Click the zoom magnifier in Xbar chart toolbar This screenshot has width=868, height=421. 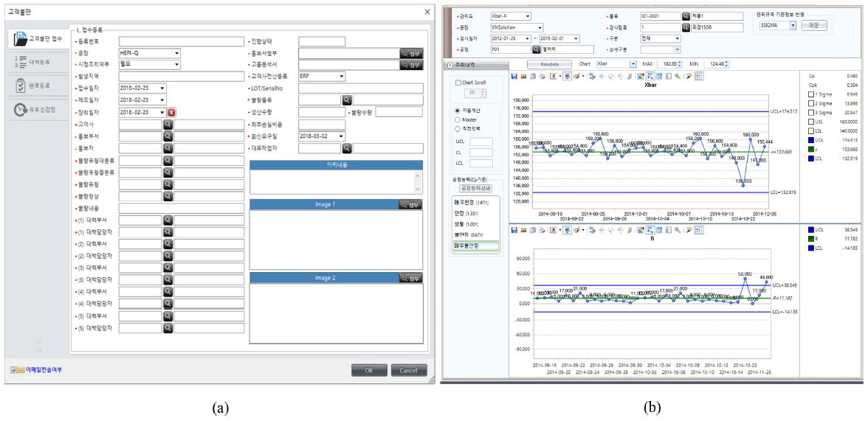(x=677, y=76)
